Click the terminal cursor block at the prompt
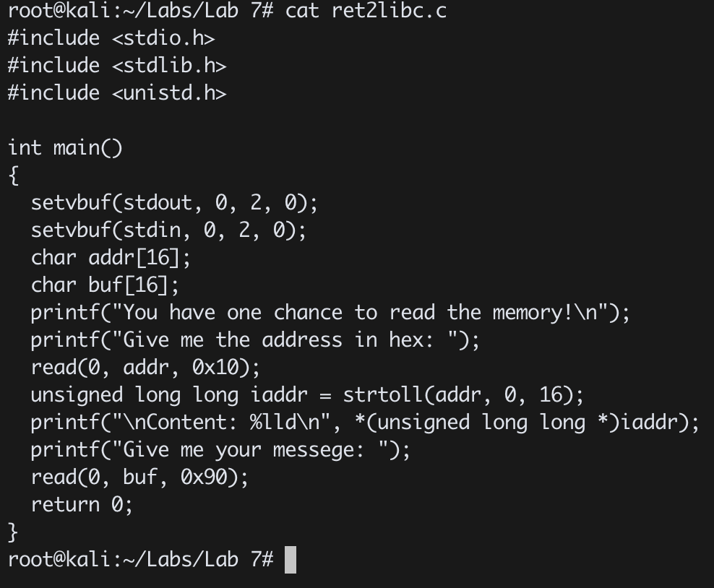Viewport: 714px width, 588px height. pyautogui.click(x=291, y=559)
